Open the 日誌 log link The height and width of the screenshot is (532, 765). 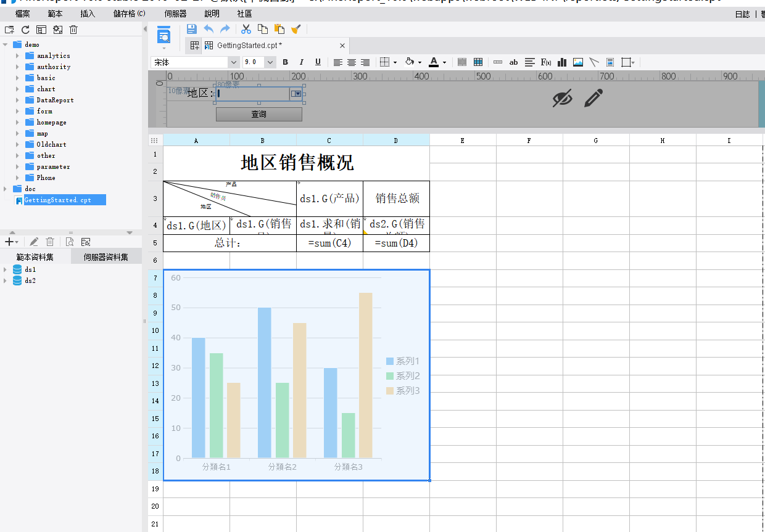[x=743, y=14]
